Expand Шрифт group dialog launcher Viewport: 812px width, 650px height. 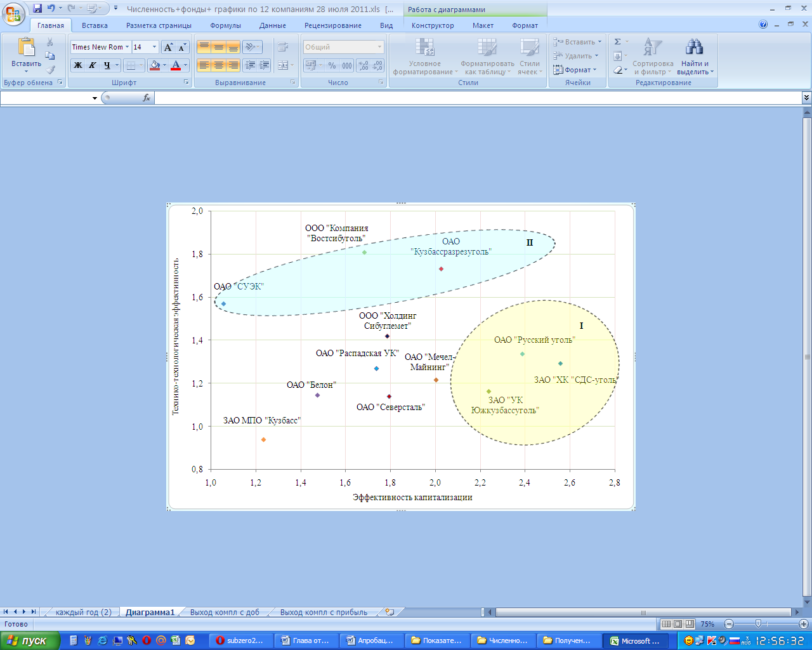(187, 83)
